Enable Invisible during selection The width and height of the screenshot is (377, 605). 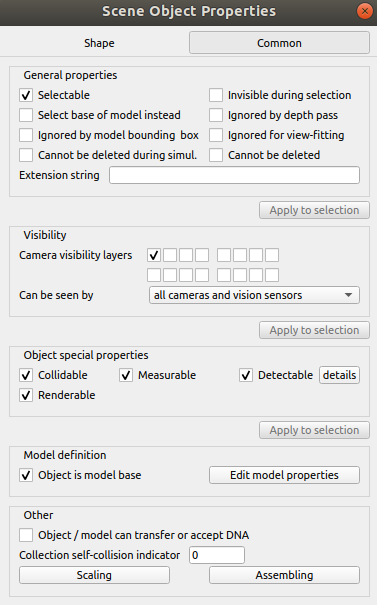click(216, 95)
